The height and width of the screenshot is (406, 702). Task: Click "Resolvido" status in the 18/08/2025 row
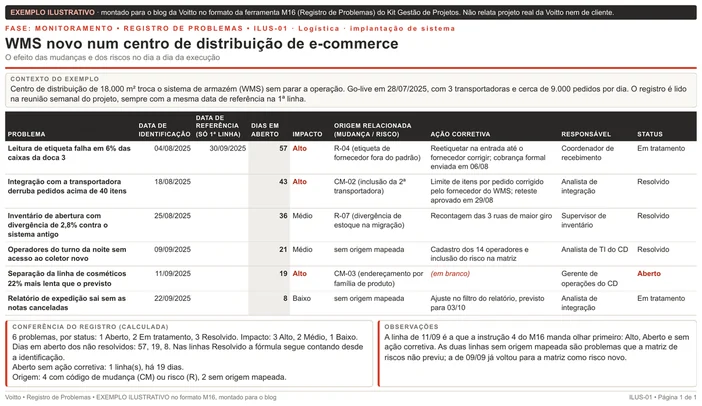click(x=653, y=182)
